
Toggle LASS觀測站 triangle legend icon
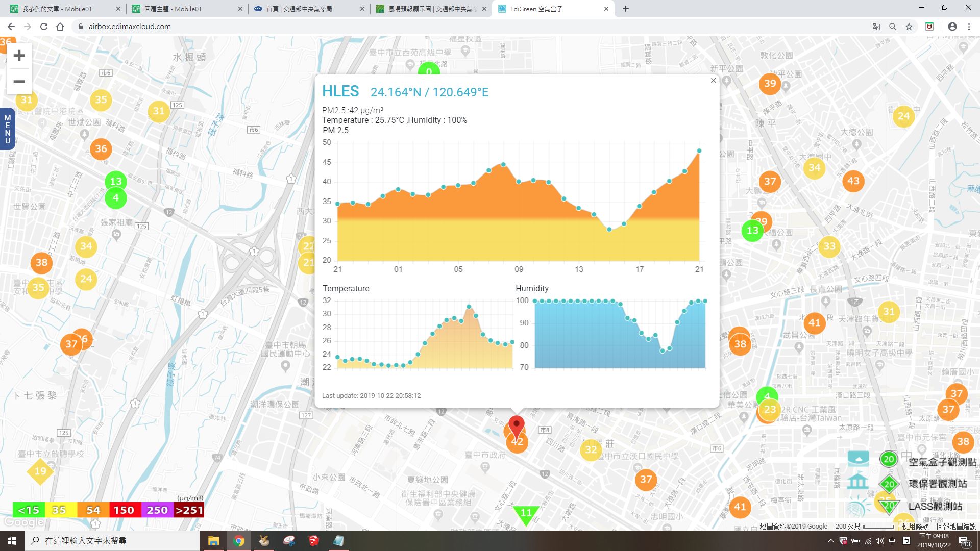(889, 507)
